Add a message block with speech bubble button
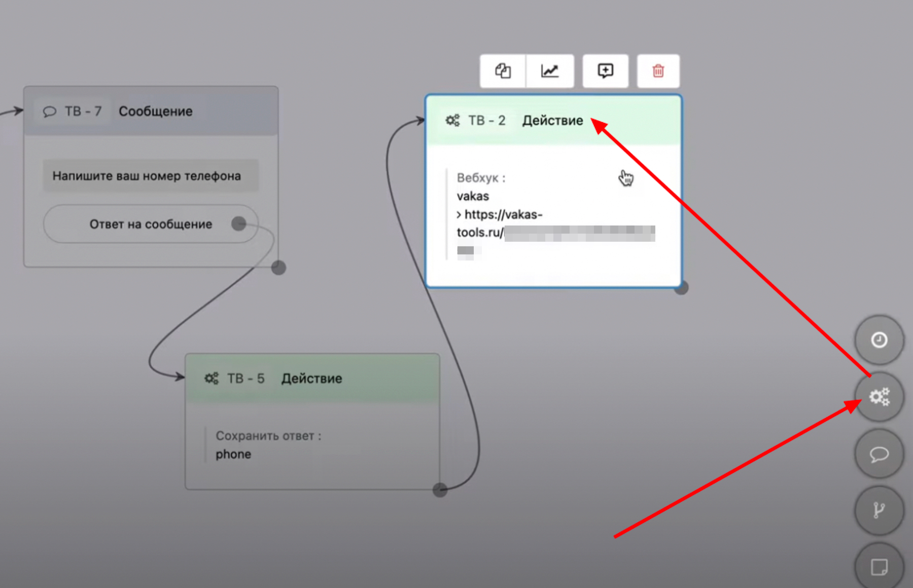 [x=879, y=454]
